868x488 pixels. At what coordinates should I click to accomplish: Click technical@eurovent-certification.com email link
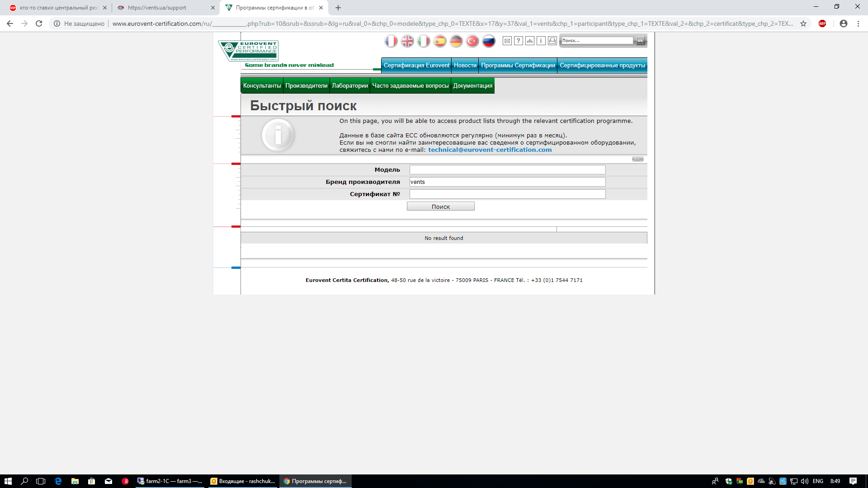coord(490,150)
